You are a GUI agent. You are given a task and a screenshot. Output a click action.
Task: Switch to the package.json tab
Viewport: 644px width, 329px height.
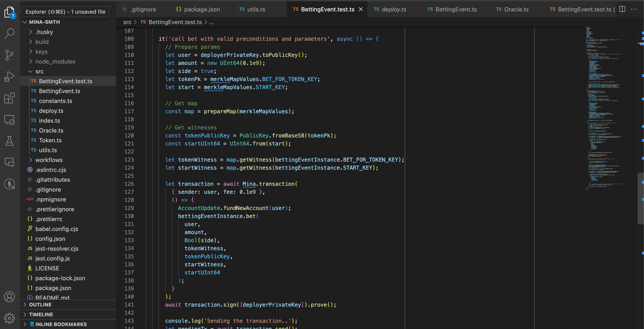pos(201,9)
